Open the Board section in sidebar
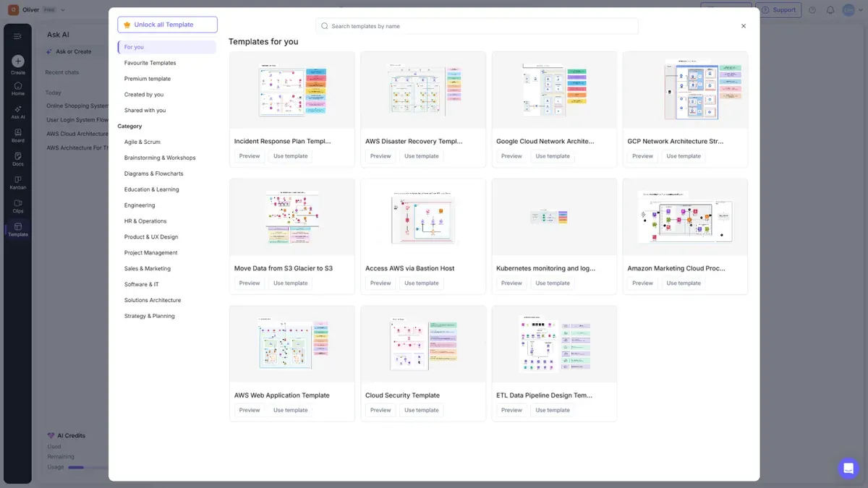This screenshot has width=868, height=488. [x=17, y=135]
